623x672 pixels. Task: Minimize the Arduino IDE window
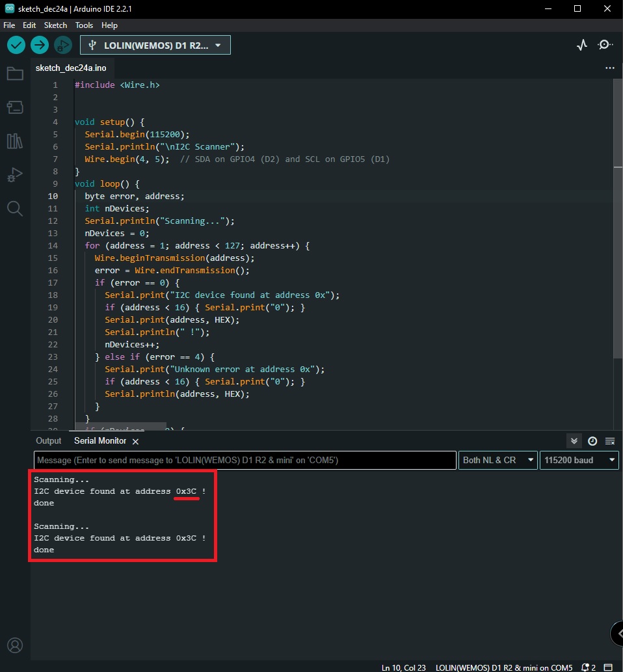click(548, 8)
